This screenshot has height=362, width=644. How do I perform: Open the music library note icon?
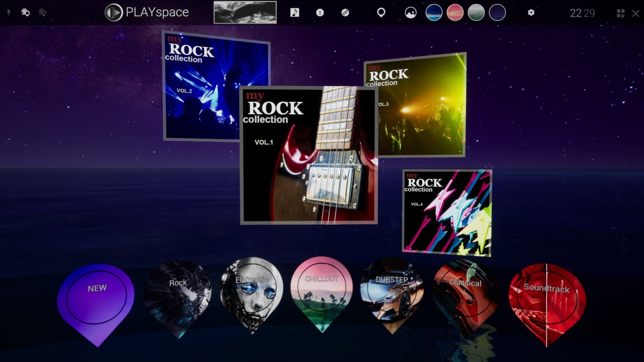[x=296, y=13]
